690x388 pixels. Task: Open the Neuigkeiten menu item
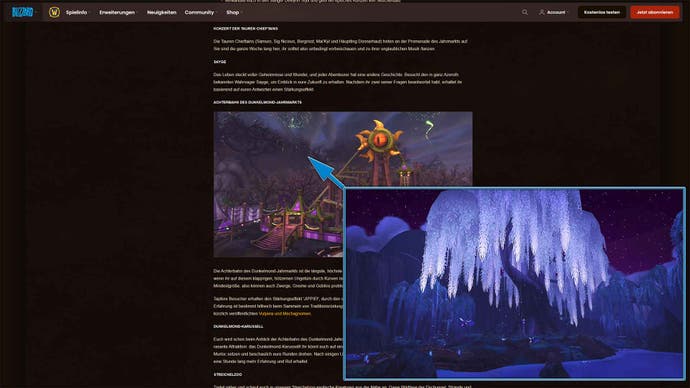coord(161,12)
